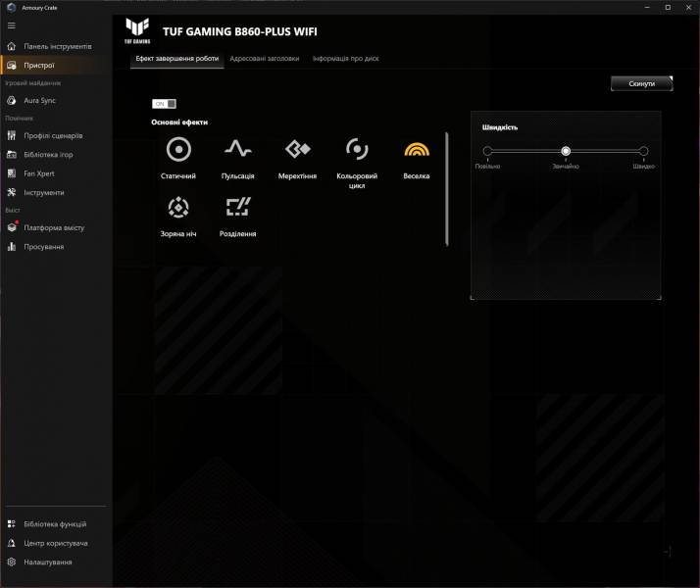Select the Розділення effect icon

pos(238,207)
